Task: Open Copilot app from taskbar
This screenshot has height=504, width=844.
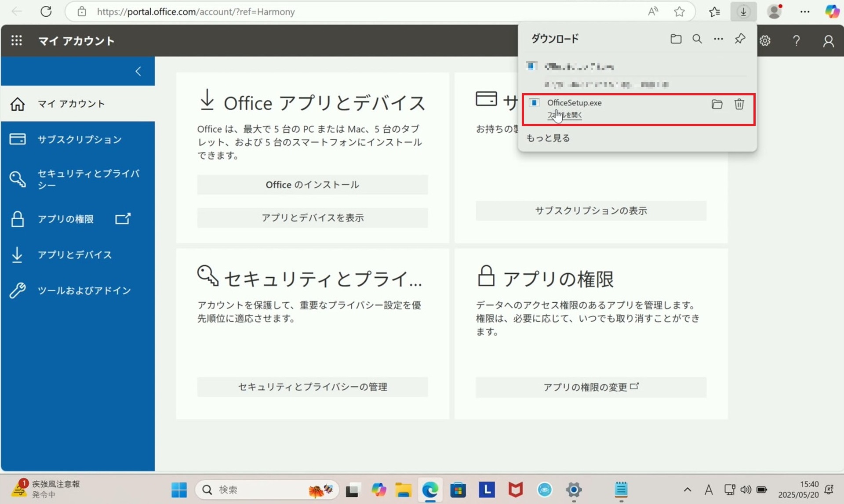Action: pyautogui.click(x=378, y=489)
